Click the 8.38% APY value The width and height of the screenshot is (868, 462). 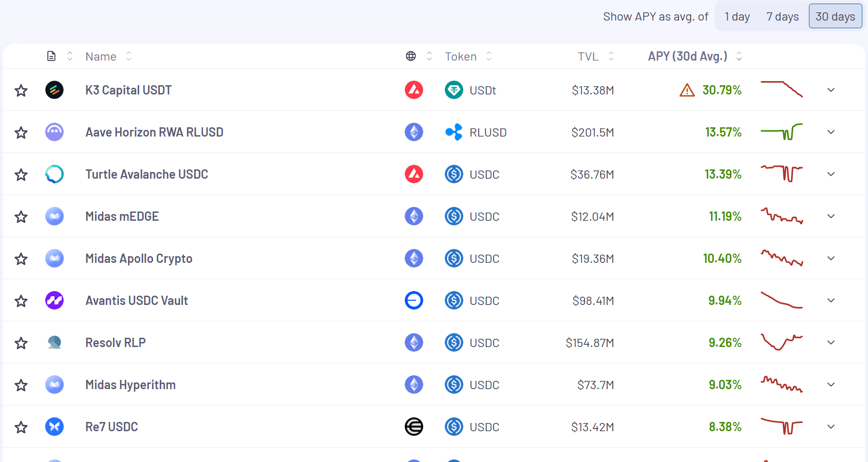click(x=725, y=427)
